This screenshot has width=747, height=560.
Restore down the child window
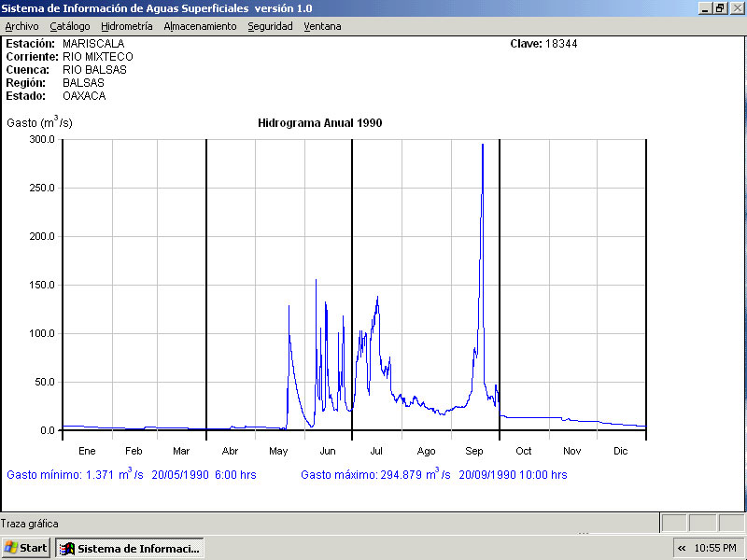point(720,8)
